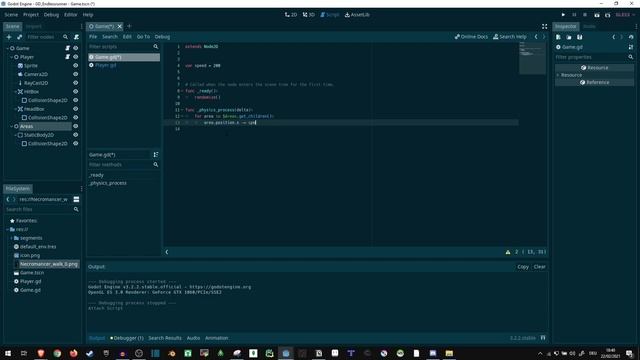Viewport: 640px width, 360px height.
Task: Click the Filter properties field
Action: [591, 57]
